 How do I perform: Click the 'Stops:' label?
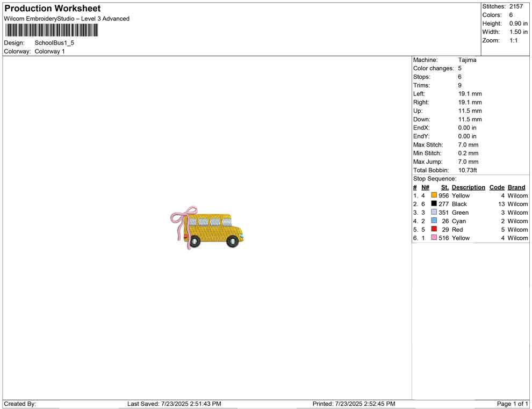(422, 77)
